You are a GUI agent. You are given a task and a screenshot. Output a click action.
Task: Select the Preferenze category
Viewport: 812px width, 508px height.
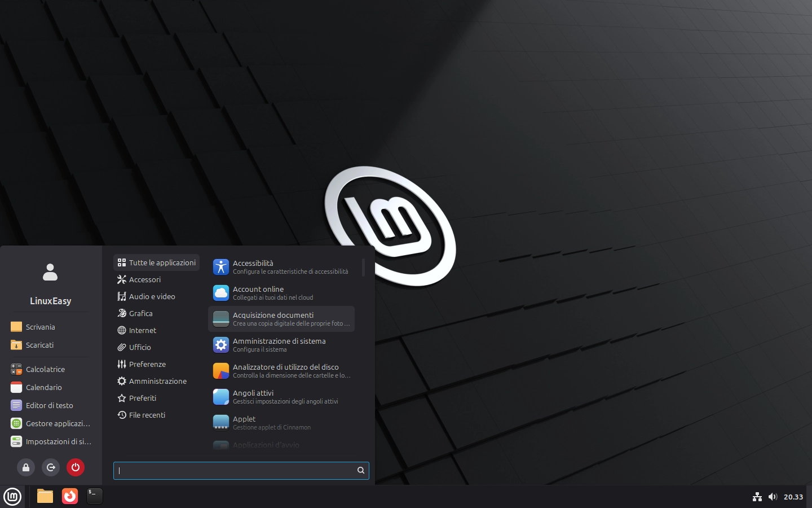click(157, 364)
